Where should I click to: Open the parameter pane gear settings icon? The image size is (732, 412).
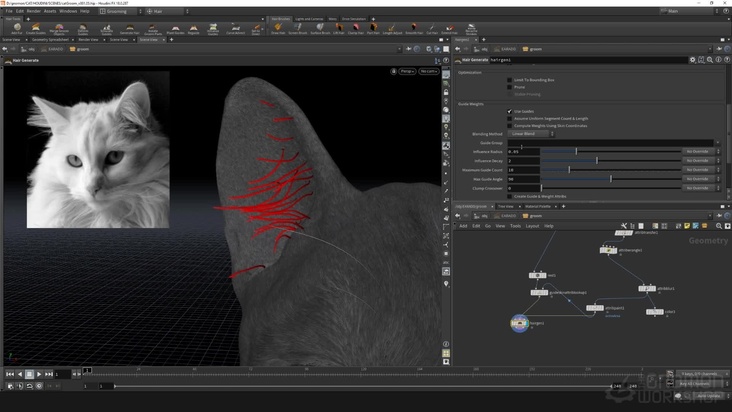pos(692,60)
